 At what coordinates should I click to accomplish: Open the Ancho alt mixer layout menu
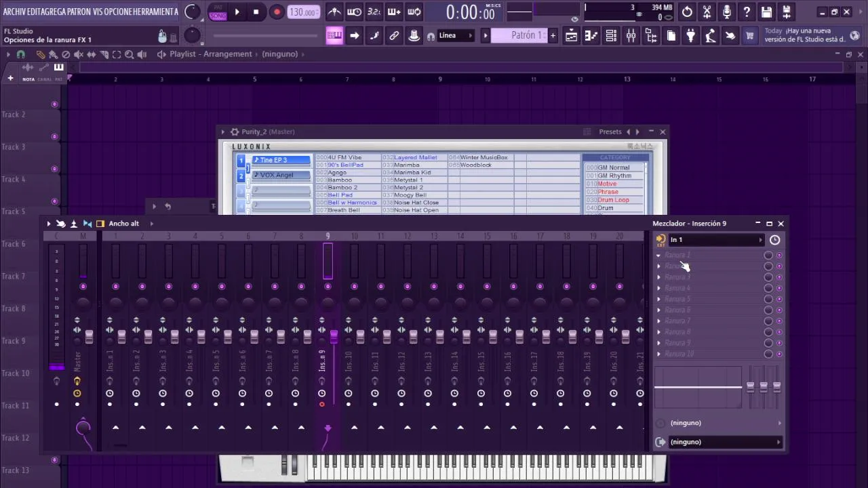point(124,224)
